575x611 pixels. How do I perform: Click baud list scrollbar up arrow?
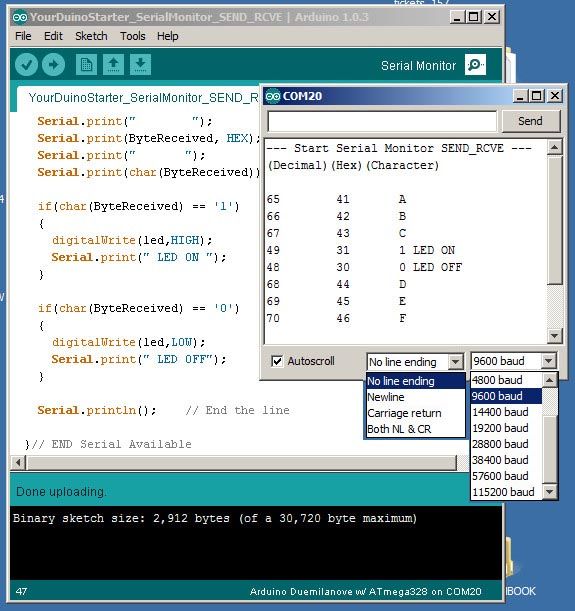pyautogui.click(x=549, y=380)
